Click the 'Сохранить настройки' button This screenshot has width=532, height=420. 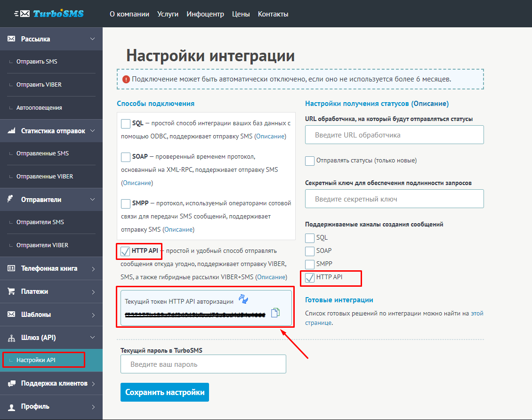click(164, 392)
